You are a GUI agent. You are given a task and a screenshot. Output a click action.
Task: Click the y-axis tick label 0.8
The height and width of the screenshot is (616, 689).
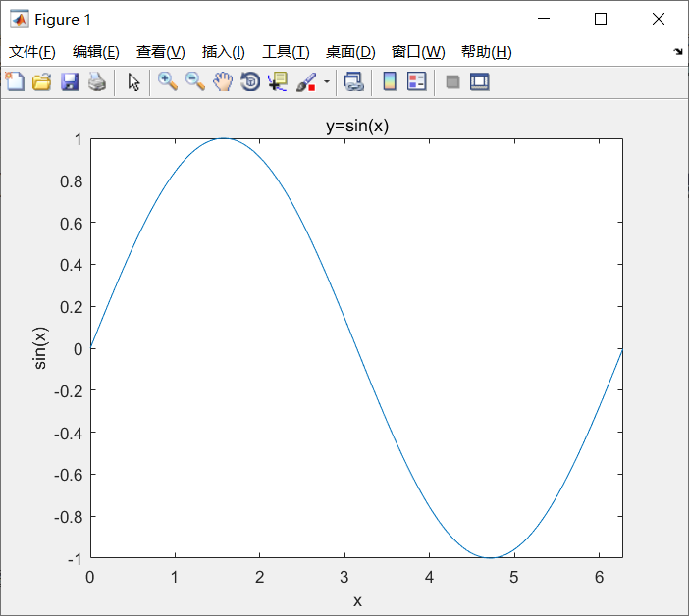72,181
